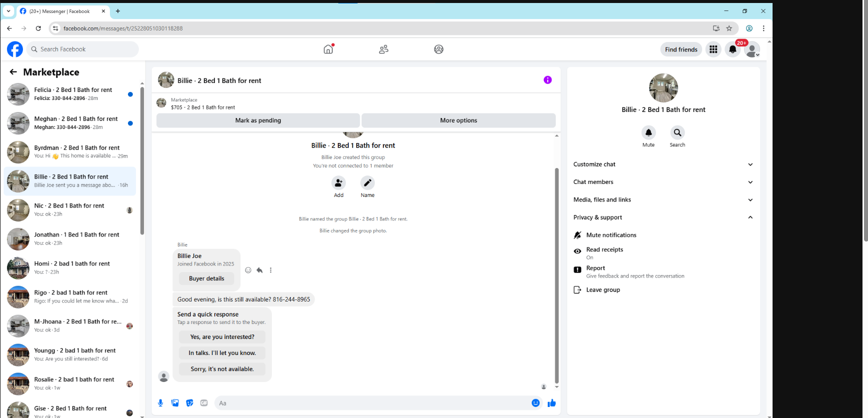Image resolution: width=868 pixels, height=418 pixels.
Task: Open the Notifications bell icon
Action: click(x=733, y=49)
